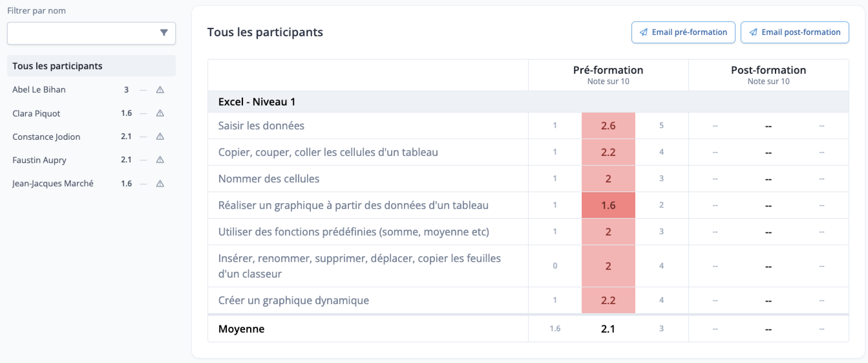Click warning triangle beside Clara Piquot
Viewport: 868px width, 363px height.
coord(160,113)
